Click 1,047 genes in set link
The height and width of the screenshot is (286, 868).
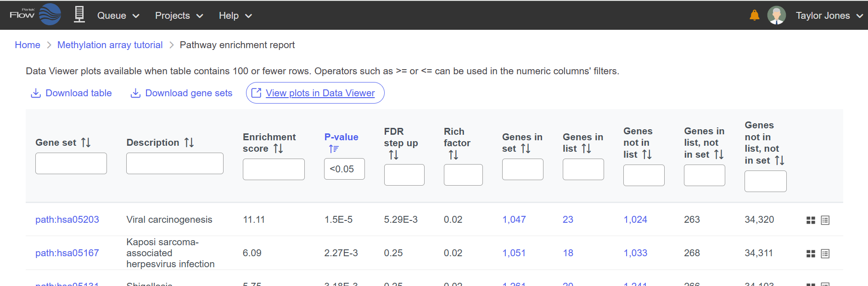(x=514, y=220)
